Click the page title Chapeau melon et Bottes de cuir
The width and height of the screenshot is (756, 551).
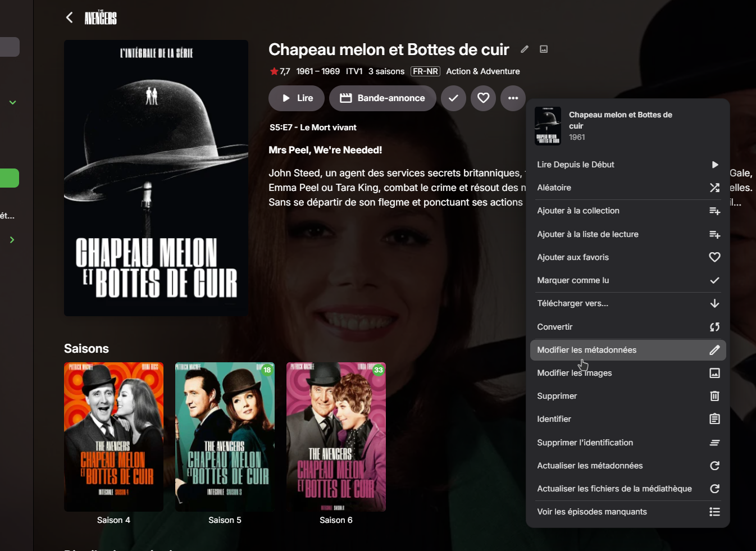[x=389, y=49]
